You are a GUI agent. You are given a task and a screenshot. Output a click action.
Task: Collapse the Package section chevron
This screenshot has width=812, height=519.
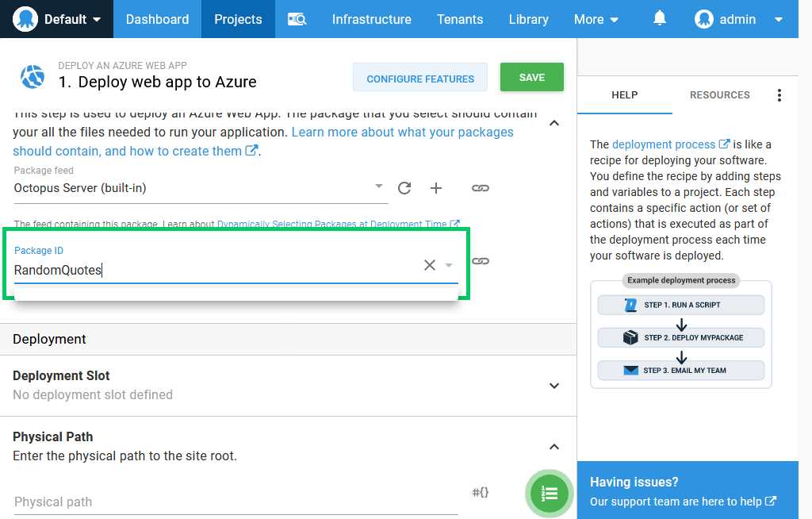[554, 123]
